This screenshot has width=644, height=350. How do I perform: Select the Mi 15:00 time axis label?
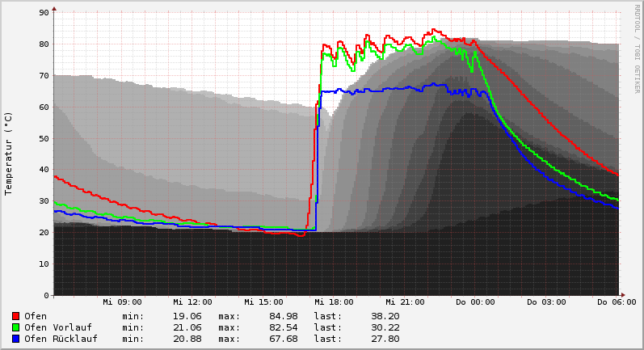pos(263,302)
